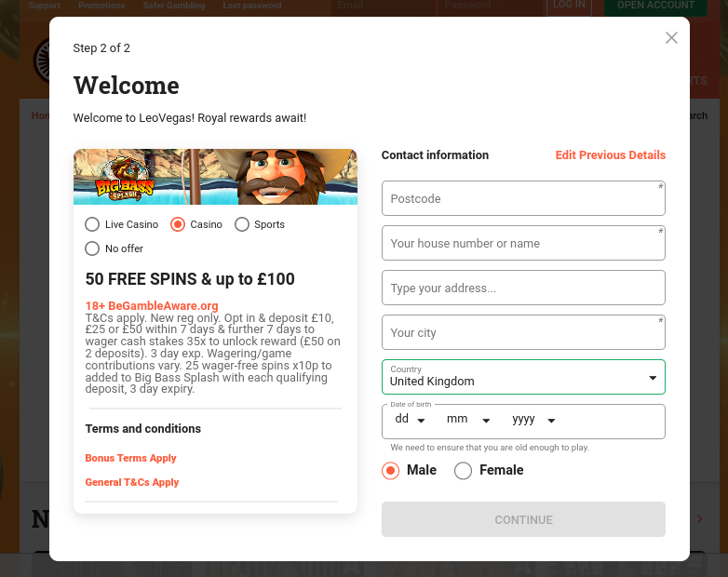The height and width of the screenshot is (577, 728).
Task: Open the Country dropdown
Action: coord(523,377)
